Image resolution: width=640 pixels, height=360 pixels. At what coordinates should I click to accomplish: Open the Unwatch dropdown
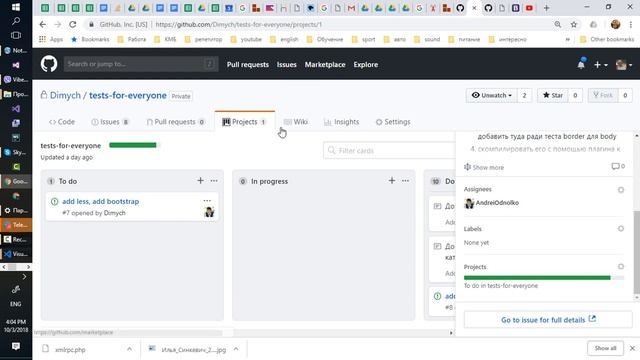pyautogui.click(x=491, y=95)
